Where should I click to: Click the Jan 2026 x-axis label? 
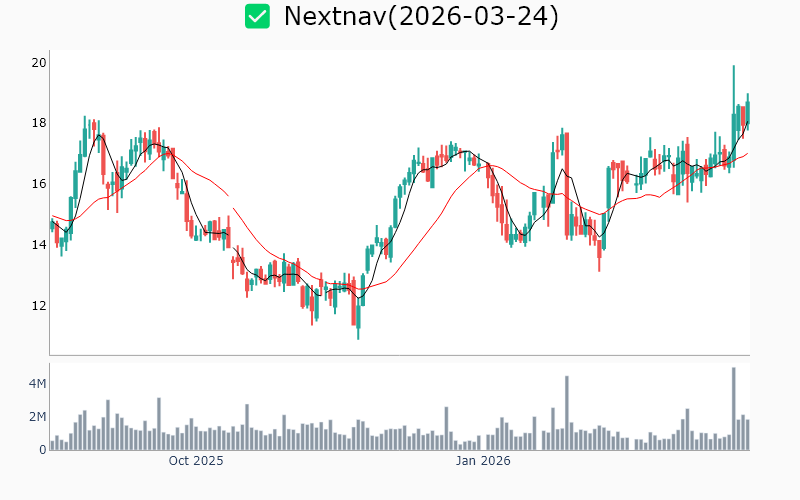tap(484, 461)
